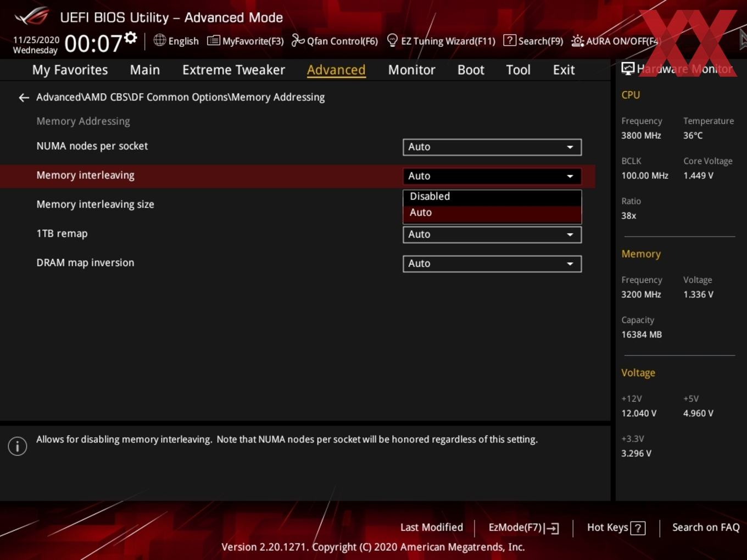The height and width of the screenshot is (560, 747).
Task: Open DRAM map inversion dropdown
Action: click(x=492, y=264)
